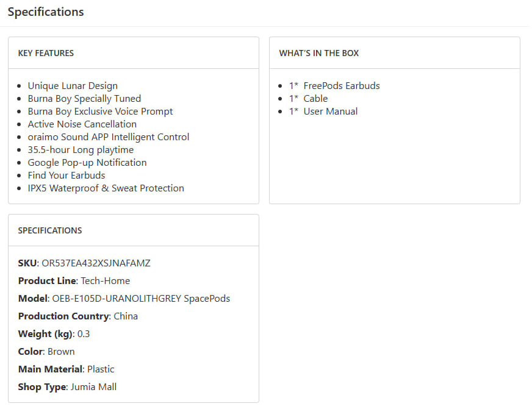Click the SKU value OR537EA432XSJNAFAMZ
The height and width of the screenshot is (409, 532).
coord(96,263)
